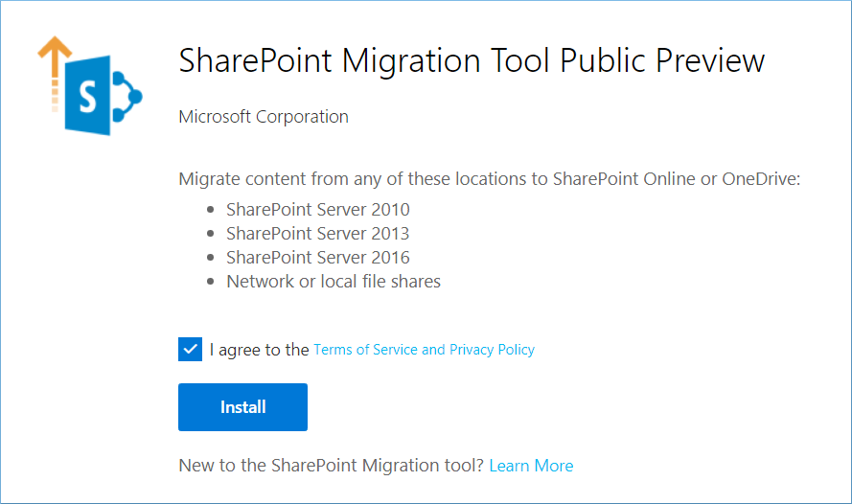The image size is (852, 504).
Task: Click the 'I agree to the' label
Action: pyautogui.click(x=259, y=350)
